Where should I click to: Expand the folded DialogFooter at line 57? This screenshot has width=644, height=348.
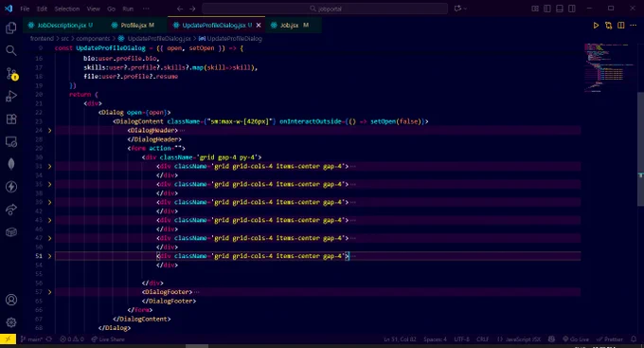click(x=49, y=292)
